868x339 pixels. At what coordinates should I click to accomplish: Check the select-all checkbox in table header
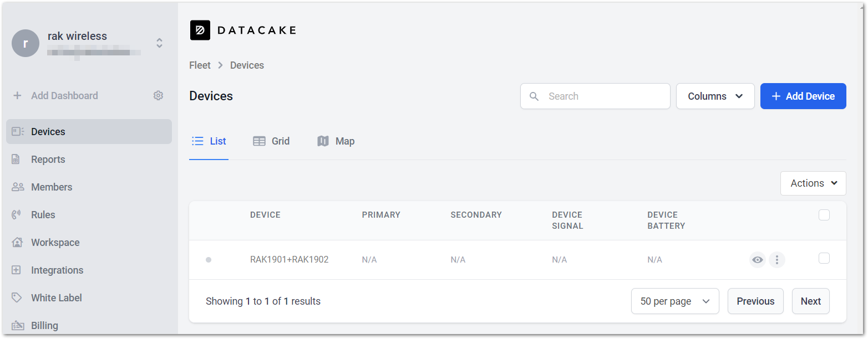click(824, 215)
